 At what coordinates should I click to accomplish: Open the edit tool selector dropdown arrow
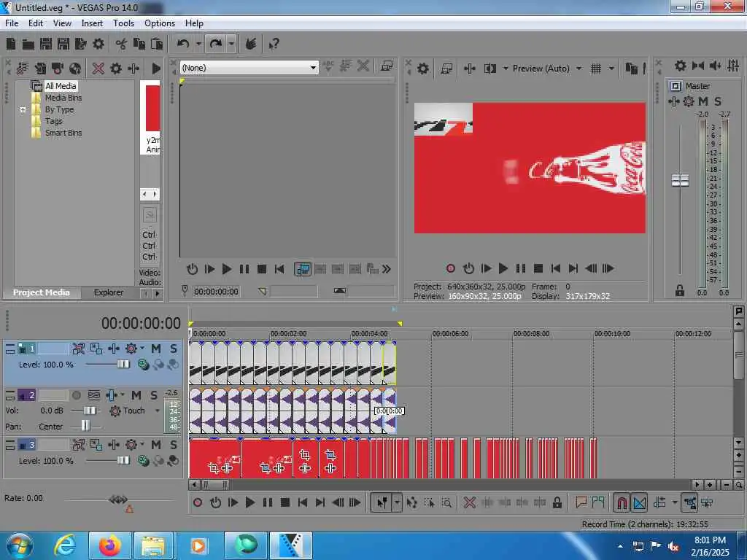pyautogui.click(x=397, y=502)
